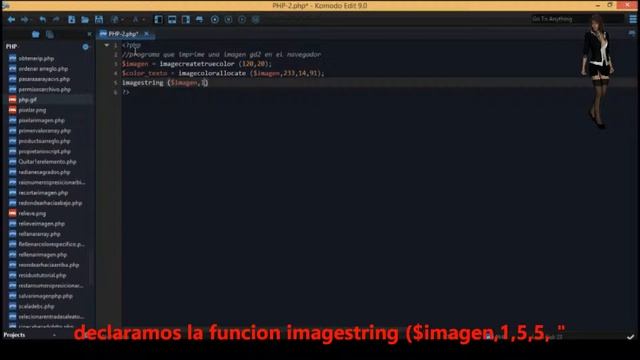Image resolution: width=640 pixels, height=360 pixels.
Task: Open salvarimagenphp.php file
Action: 45,296
